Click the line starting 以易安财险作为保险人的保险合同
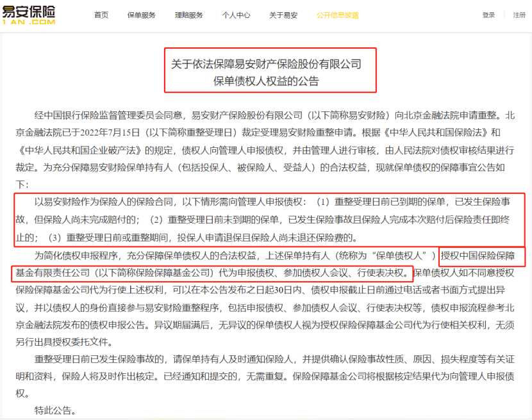Screen dimensions: 532x420 pyautogui.click(x=272, y=202)
